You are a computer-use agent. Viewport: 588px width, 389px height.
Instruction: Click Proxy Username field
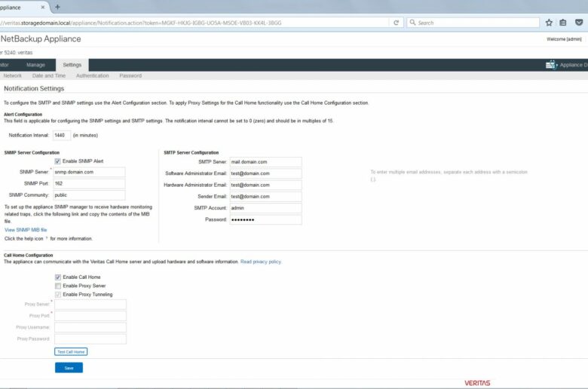click(x=90, y=327)
